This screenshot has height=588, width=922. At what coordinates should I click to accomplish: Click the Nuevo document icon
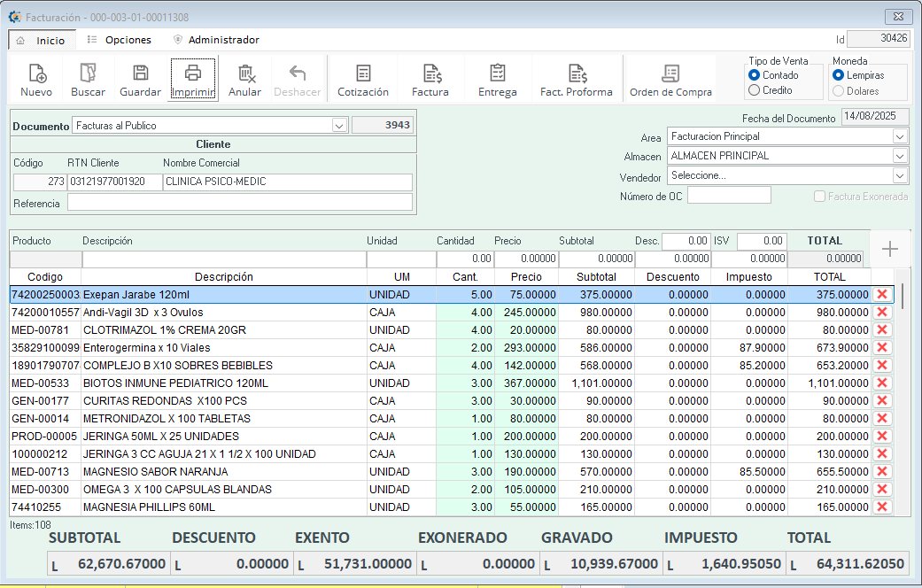click(x=36, y=74)
